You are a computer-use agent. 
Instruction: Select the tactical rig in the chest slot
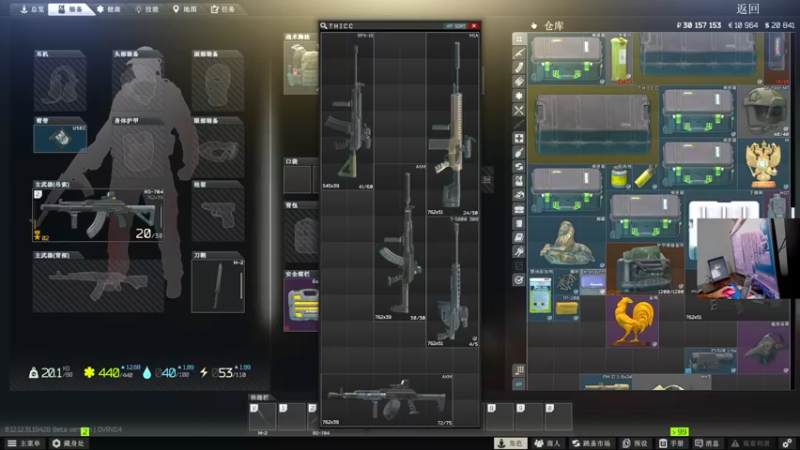(x=302, y=68)
